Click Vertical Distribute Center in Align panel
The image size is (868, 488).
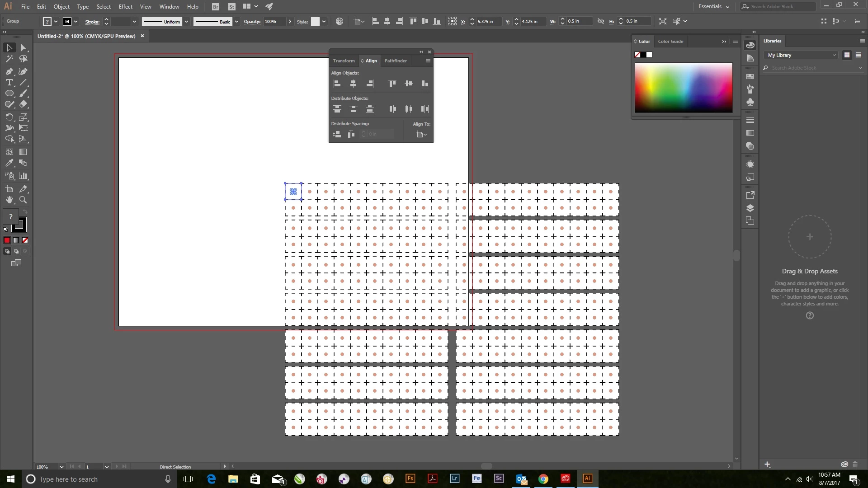tap(353, 109)
